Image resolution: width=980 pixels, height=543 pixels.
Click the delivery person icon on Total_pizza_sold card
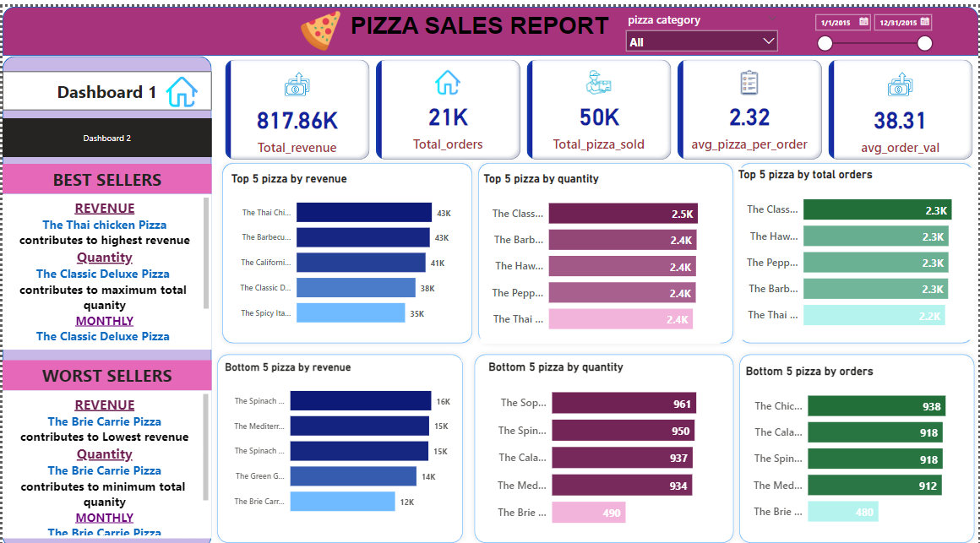click(598, 83)
